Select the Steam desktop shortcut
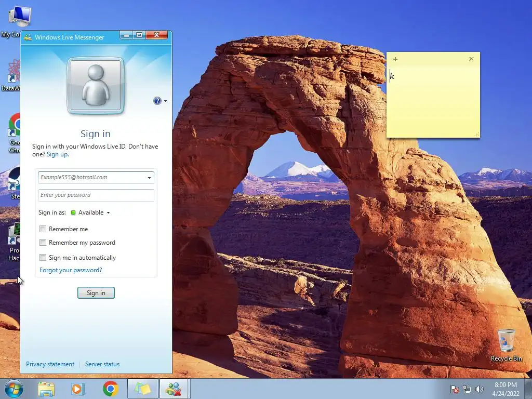The height and width of the screenshot is (399, 532). point(14,182)
